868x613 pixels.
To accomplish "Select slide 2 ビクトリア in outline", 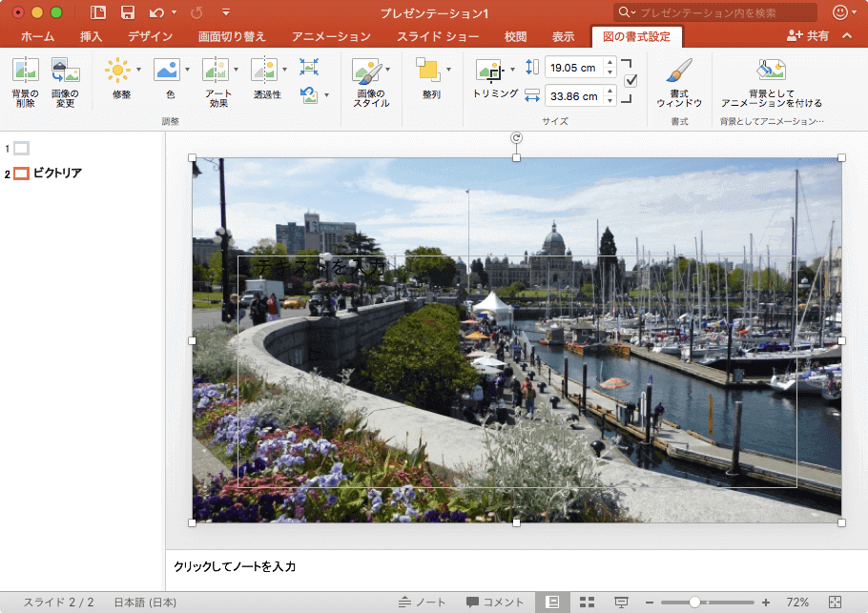I will [57, 174].
